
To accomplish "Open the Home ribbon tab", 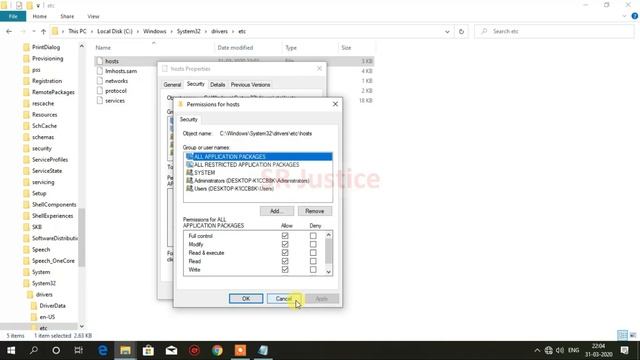I will tap(40, 16).
